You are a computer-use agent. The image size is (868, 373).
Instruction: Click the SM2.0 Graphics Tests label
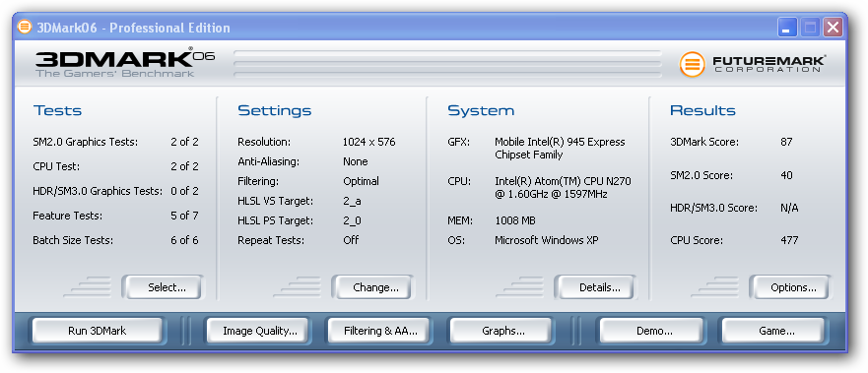point(86,142)
